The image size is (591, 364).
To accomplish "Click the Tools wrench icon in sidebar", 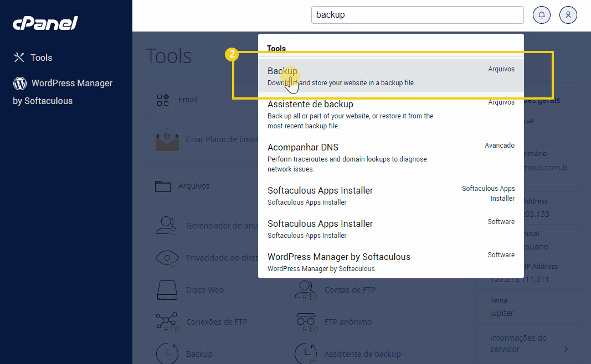I will click(x=19, y=58).
